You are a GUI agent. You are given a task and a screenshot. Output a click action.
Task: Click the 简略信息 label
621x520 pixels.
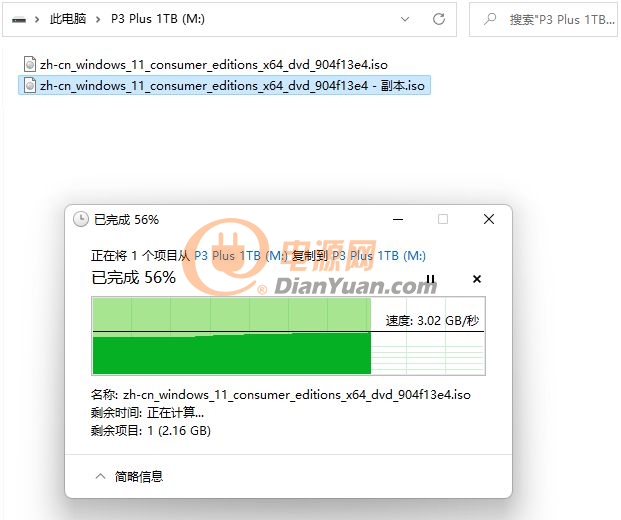139,476
